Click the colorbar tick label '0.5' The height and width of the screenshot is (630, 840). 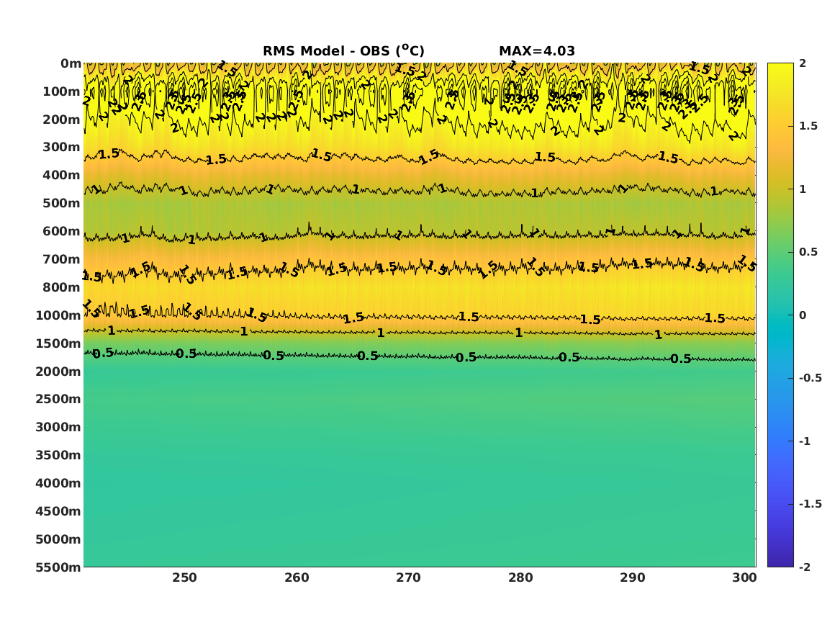point(808,252)
